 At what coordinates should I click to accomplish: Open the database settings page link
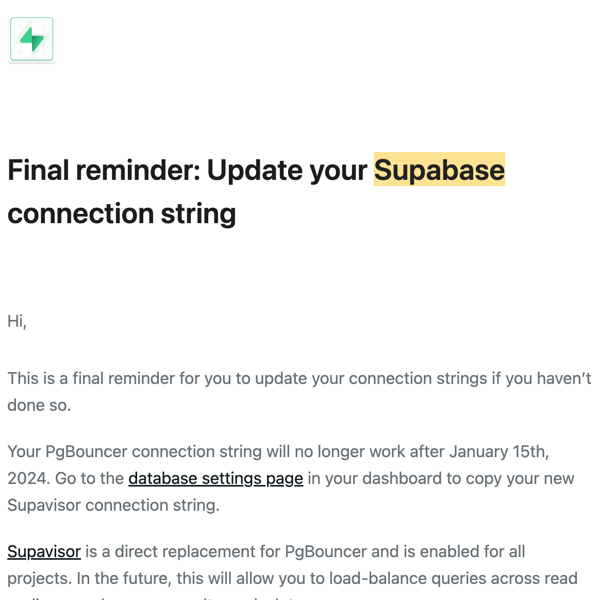click(x=215, y=478)
